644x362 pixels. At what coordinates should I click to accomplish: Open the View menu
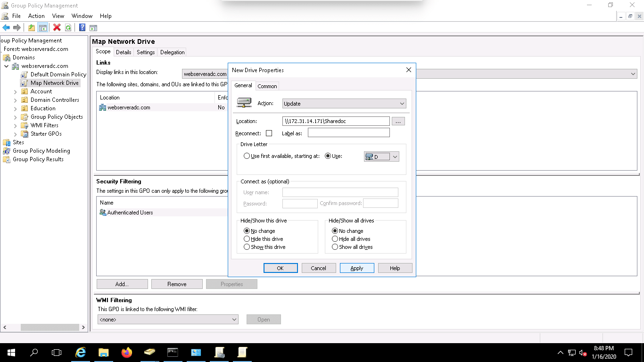tap(58, 16)
